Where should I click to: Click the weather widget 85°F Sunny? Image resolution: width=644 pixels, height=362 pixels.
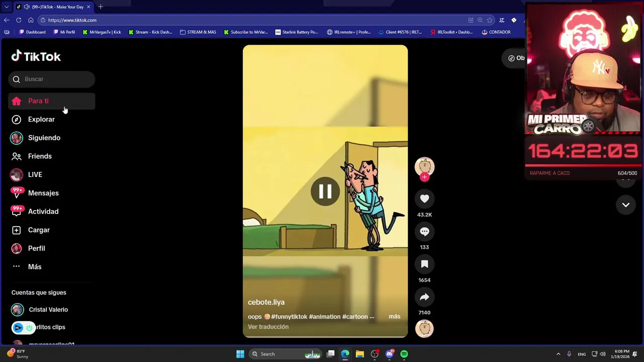click(17, 354)
